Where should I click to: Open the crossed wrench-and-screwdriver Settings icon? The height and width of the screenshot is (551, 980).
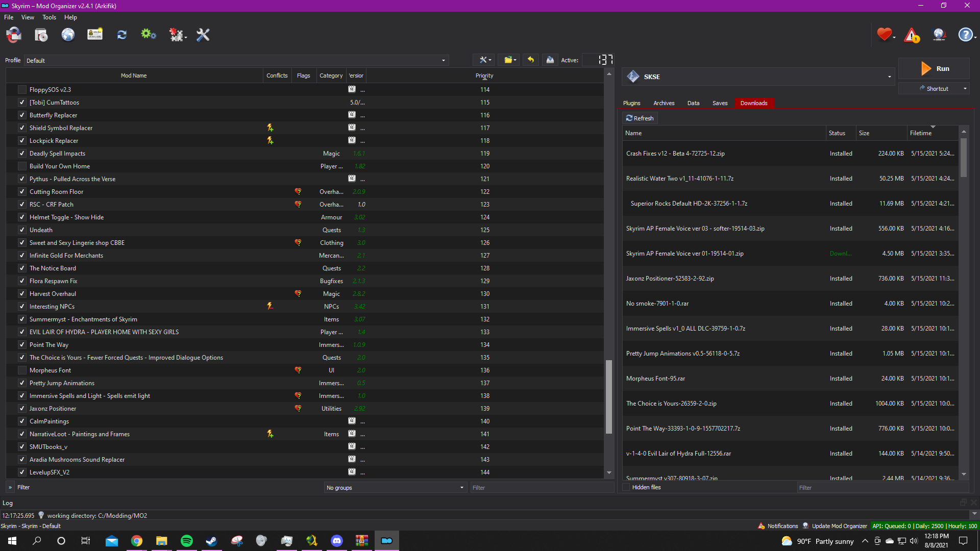(203, 35)
